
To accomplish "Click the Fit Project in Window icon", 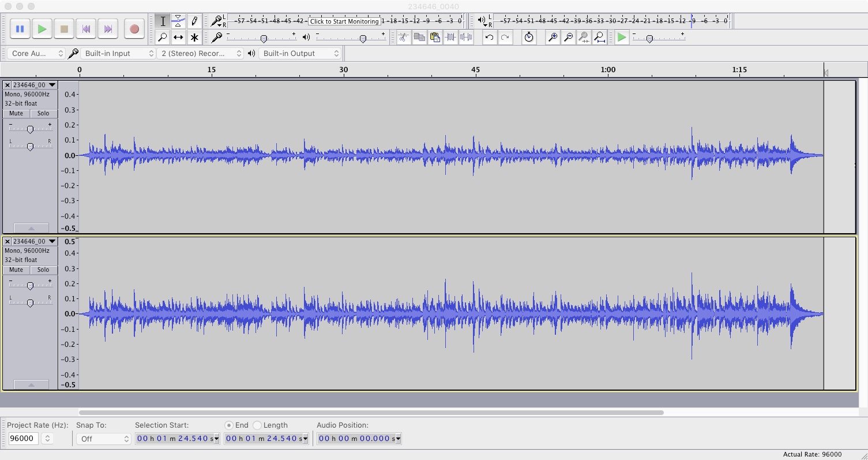I will point(600,37).
